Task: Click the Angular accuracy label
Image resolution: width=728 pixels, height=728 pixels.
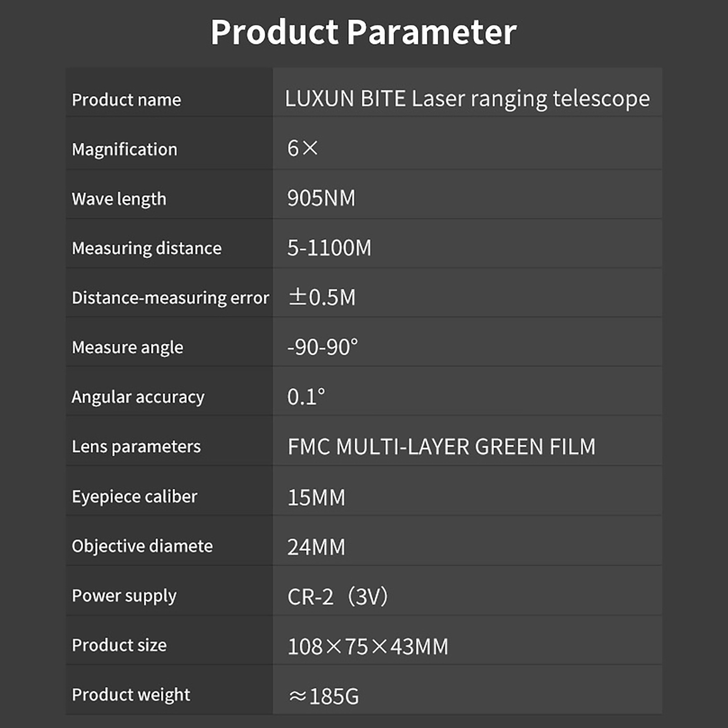Action: 138,397
